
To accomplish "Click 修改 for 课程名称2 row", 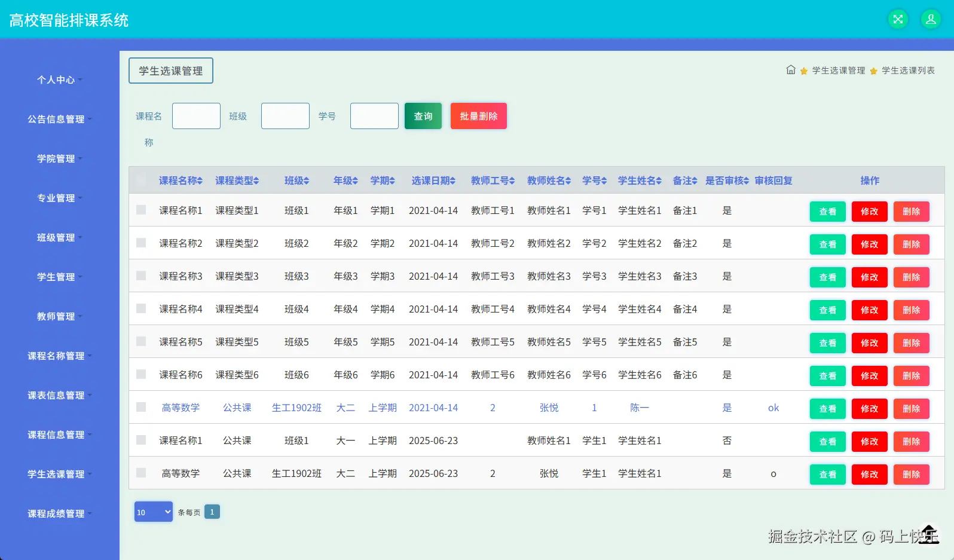I will 870,244.
